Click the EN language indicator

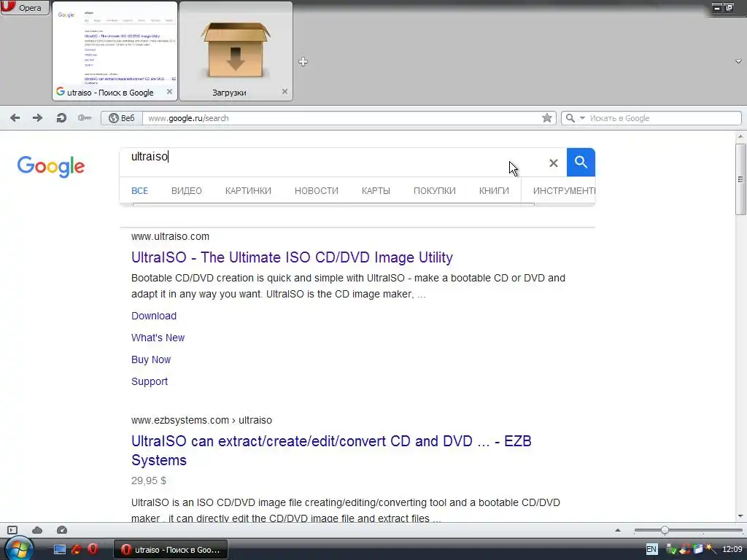point(651,549)
